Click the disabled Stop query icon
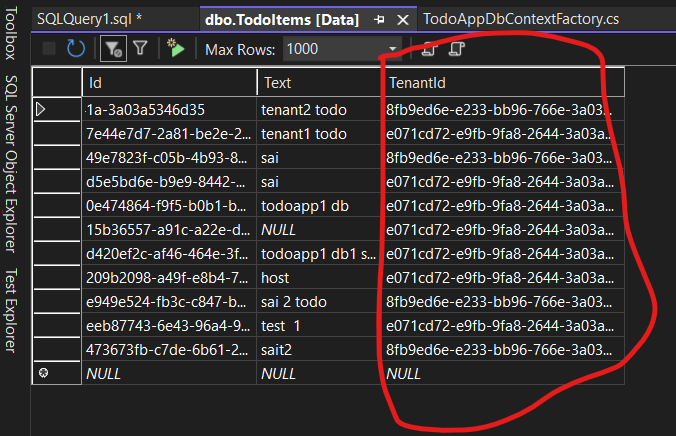 pos(49,48)
